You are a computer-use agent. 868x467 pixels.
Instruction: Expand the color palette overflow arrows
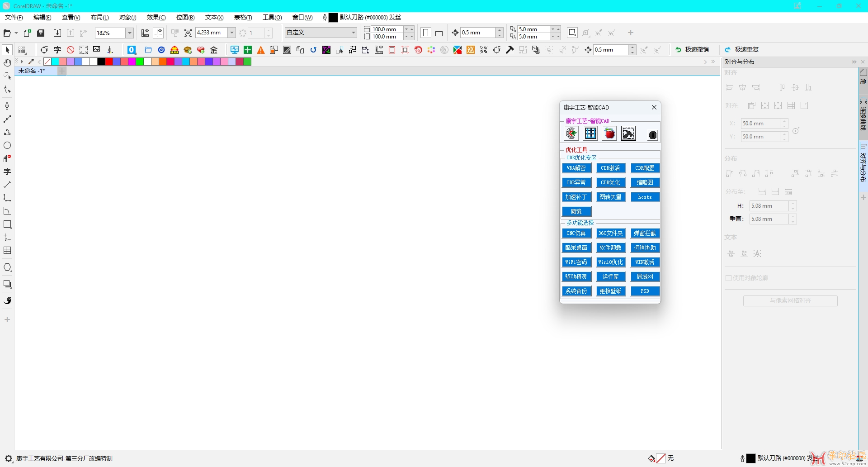coord(713,62)
